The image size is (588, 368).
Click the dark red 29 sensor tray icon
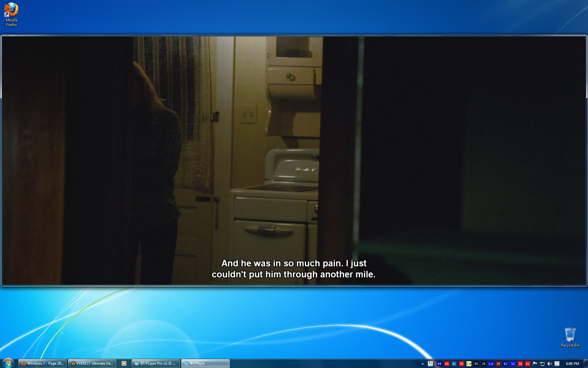[x=498, y=364]
